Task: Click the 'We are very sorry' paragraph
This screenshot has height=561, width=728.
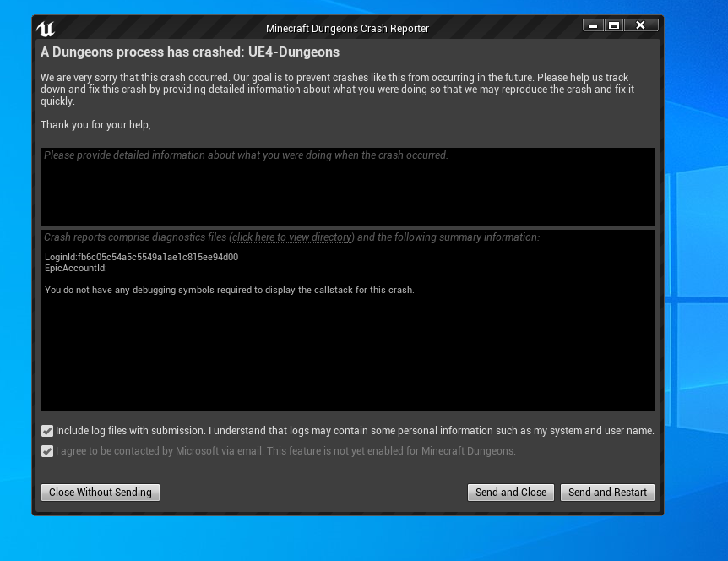Action: pyautogui.click(x=337, y=90)
